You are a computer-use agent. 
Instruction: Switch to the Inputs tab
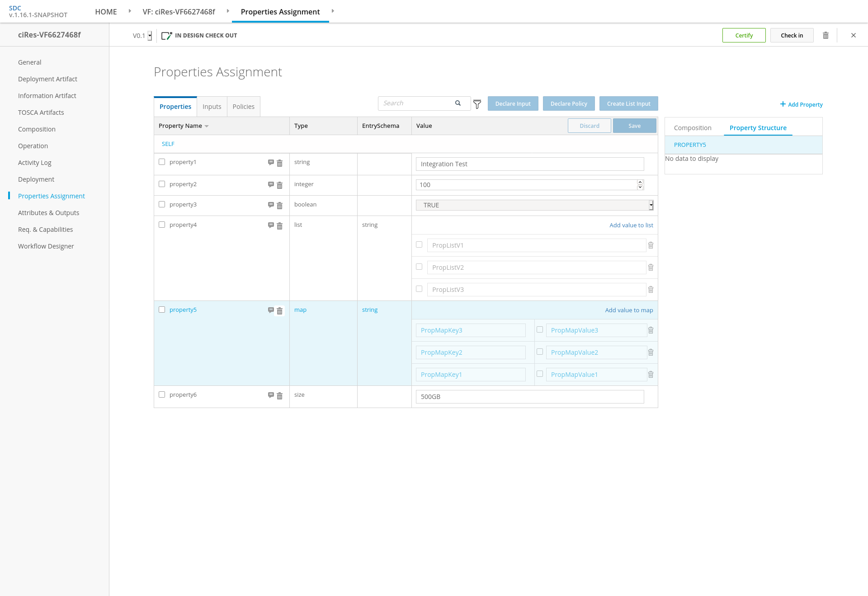pos(212,107)
